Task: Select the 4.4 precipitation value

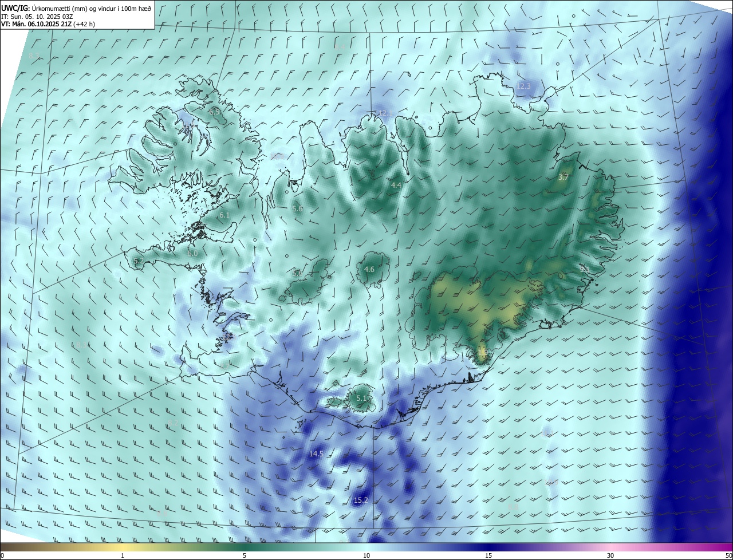Action: pos(396,185)
